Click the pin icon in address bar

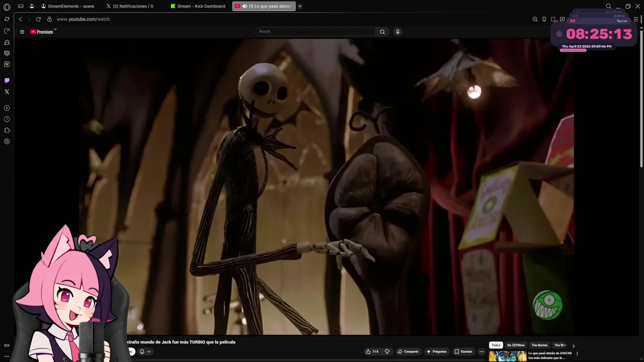pos(544,19)
